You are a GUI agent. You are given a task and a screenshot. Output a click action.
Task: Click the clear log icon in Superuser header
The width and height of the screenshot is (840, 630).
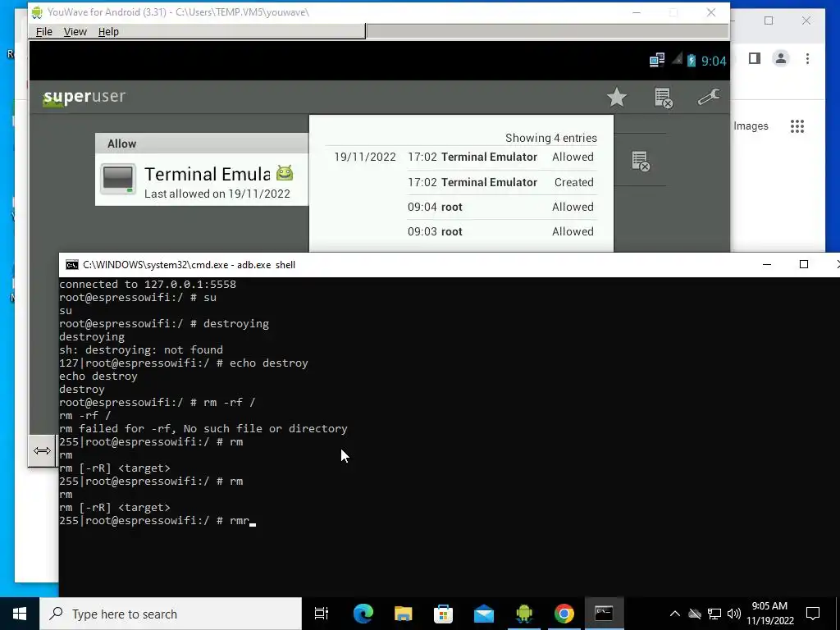click(663, 98)
